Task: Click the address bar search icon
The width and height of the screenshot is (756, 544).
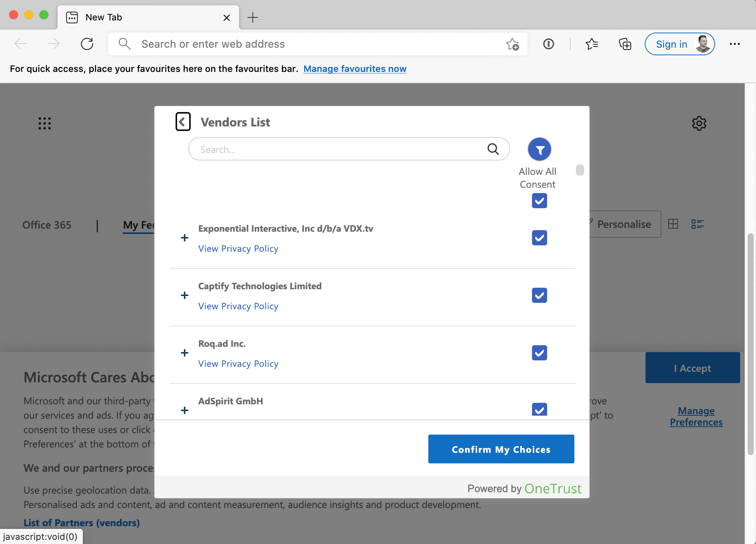Action: 124,44
